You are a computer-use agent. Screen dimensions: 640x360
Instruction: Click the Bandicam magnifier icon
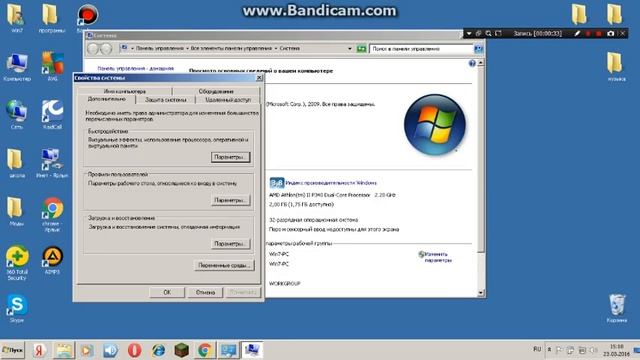pyautogui.click(x=488, y=33)
